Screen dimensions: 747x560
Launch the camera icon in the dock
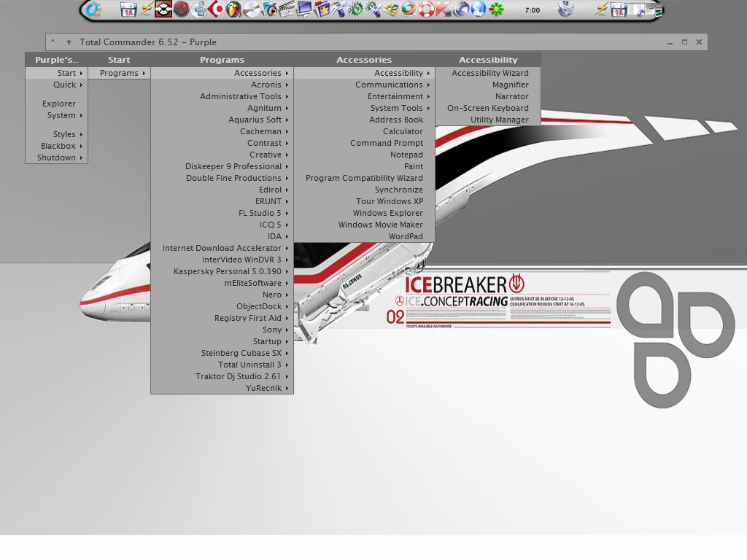click(269, 9)
